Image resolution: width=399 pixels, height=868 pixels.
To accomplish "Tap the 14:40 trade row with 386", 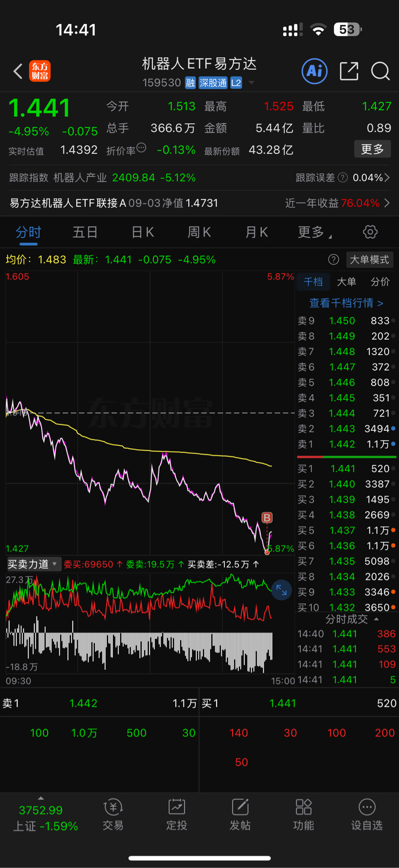I will pyautogui.click(x=347, y=633).
